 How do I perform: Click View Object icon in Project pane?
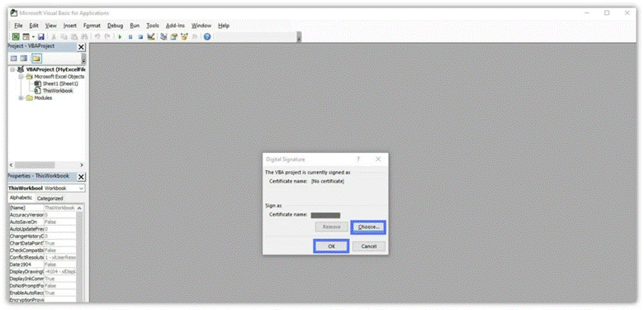(24, 59)
